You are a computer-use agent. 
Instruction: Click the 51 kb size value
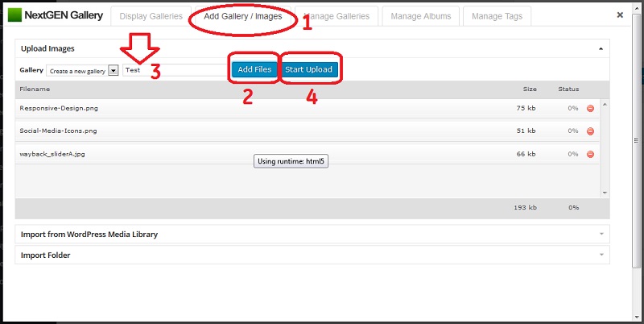[x=526, y=131]
